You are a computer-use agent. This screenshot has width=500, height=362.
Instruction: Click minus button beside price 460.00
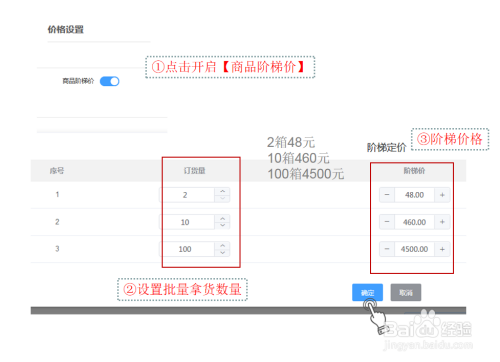(x=387, y=222)
